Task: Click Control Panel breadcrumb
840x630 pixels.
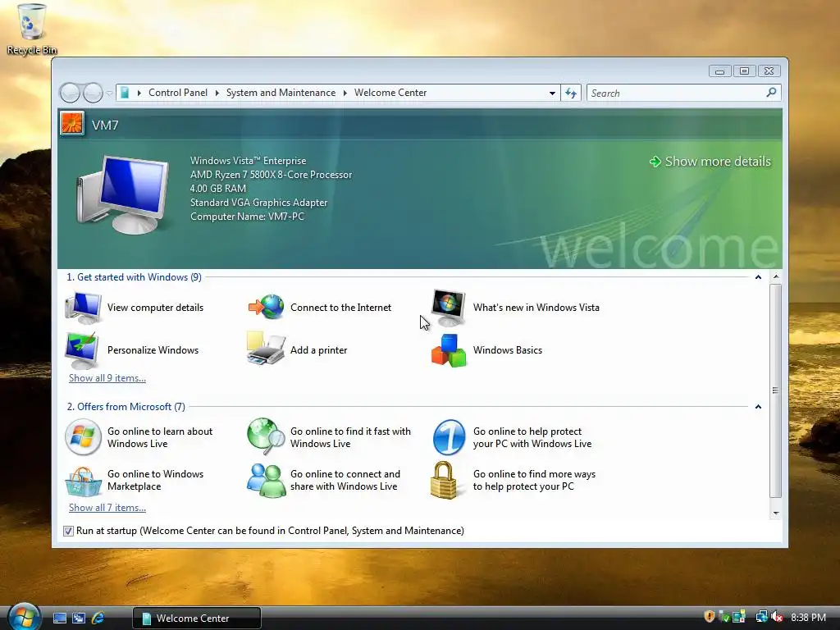Action: 178,93
